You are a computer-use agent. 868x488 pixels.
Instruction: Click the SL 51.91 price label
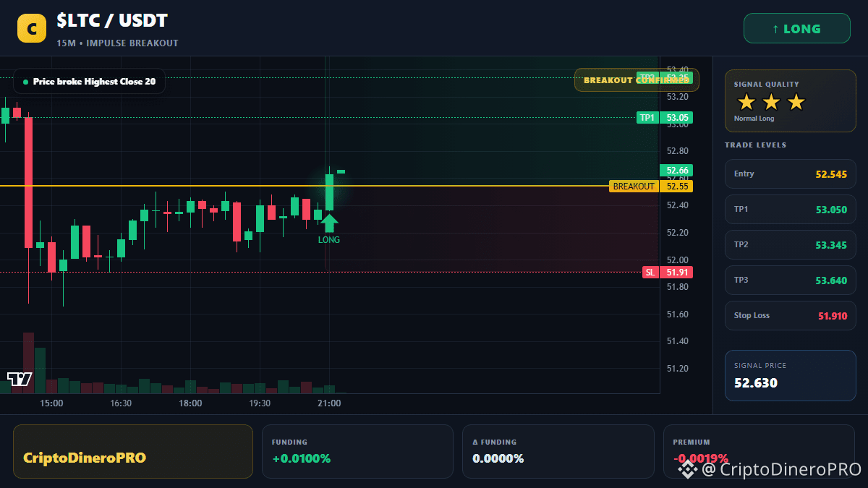668,273
